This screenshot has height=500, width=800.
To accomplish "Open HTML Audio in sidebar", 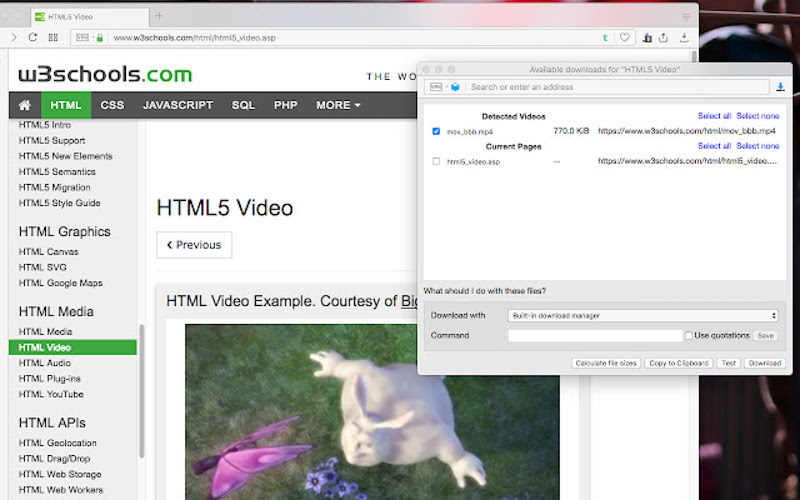I will click(x=44, y=363).
